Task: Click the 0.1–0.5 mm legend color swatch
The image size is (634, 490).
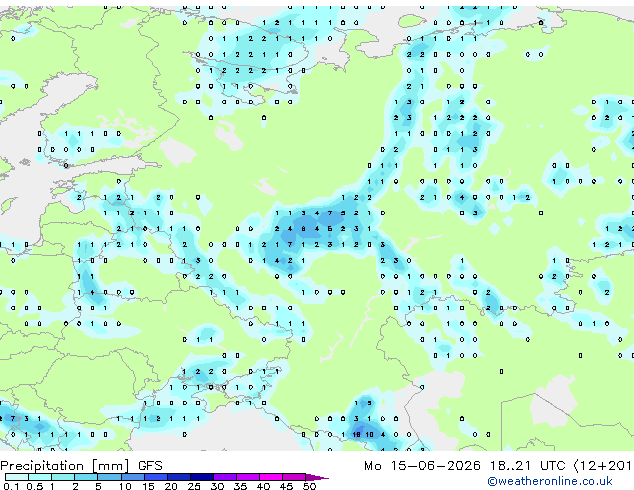Action: pyautogui.click(x=17, y=477)
